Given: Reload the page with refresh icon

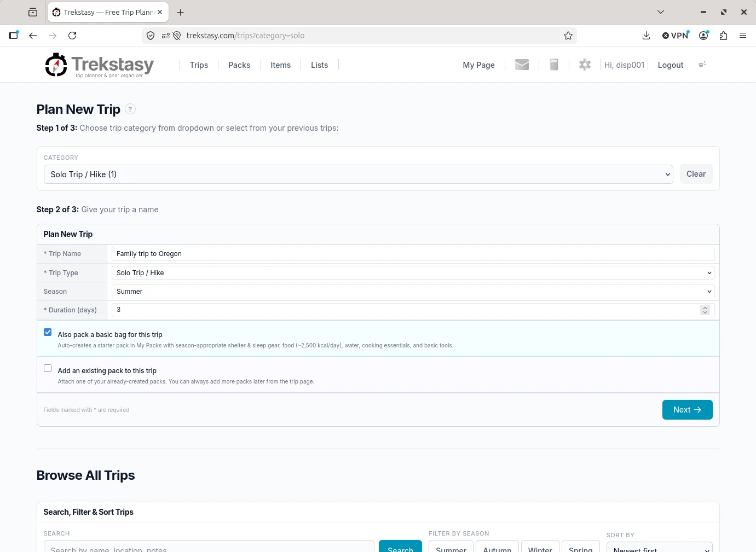Looking at the screenshot, I should (72, 36).
